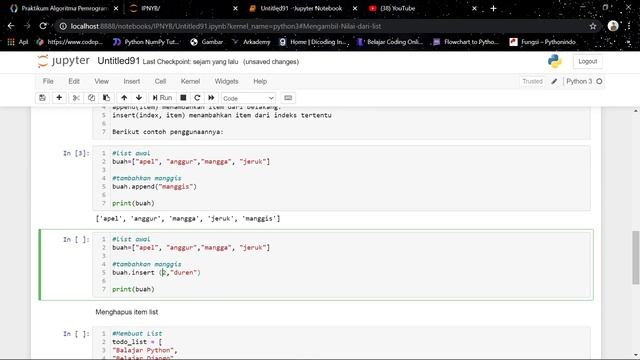
Task: Click the Python logo icon
Action: 555,61
